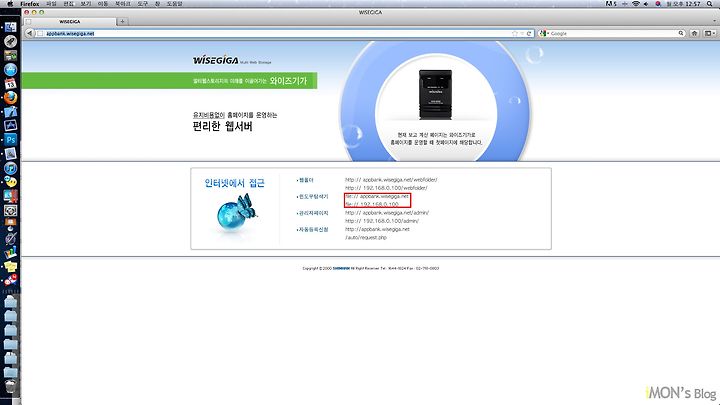Open Finder from the dock

10,27
